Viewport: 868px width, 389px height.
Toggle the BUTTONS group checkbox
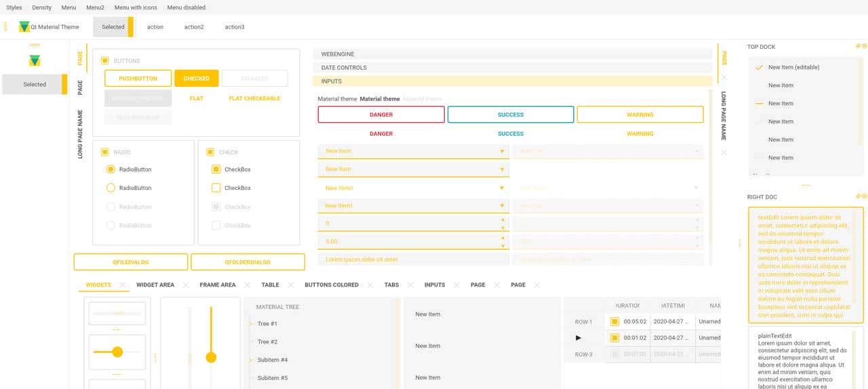[104, 61]
